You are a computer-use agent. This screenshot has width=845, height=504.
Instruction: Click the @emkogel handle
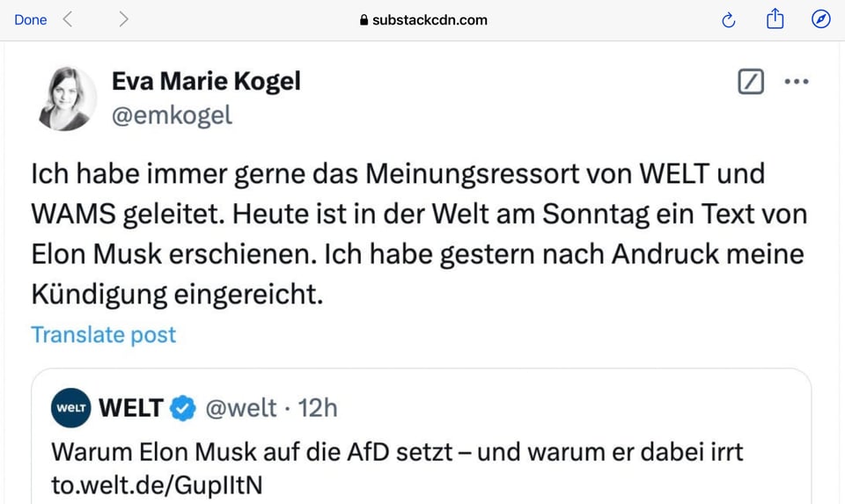click(172, 114)
